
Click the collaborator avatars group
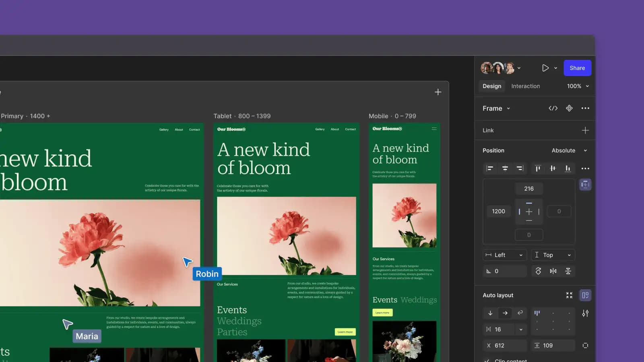point(498,68)
